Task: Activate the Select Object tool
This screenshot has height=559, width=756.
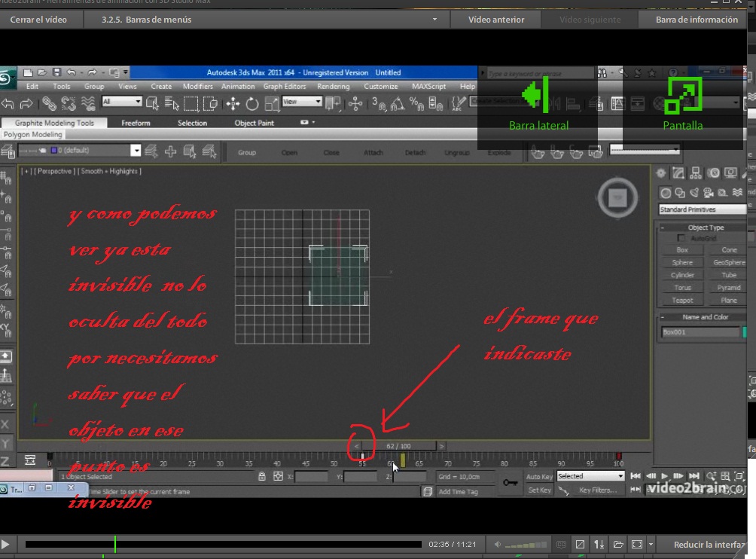Action: [x=152, y=103]
